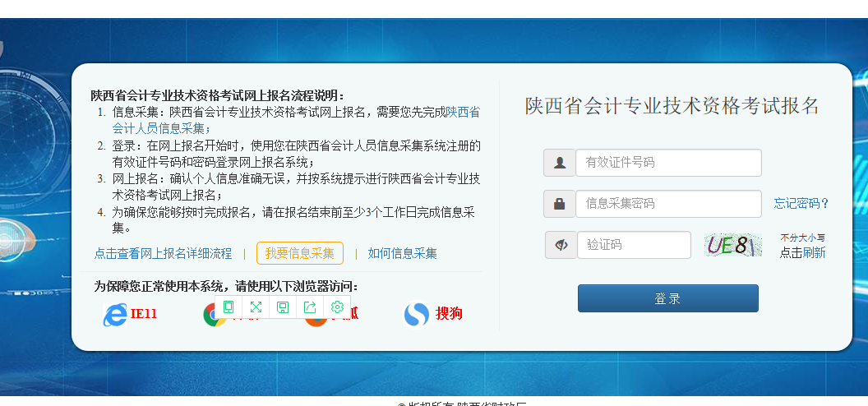Click the IE11 browser icon
This screenshot has height=406, width=868.
point(114,314)
